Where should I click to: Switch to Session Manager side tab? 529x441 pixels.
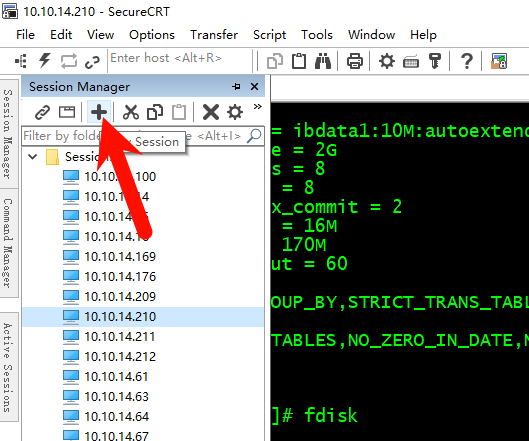(8, 134)
